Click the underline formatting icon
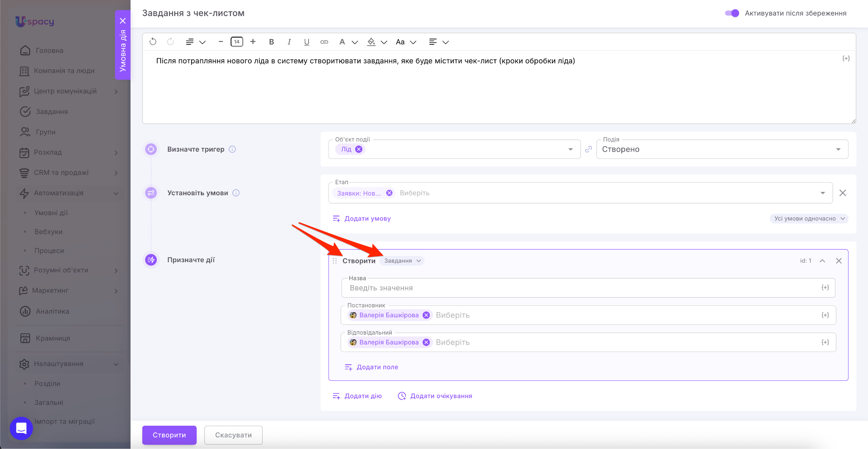Viewport: 868px width, 449px height. [306, 42]
